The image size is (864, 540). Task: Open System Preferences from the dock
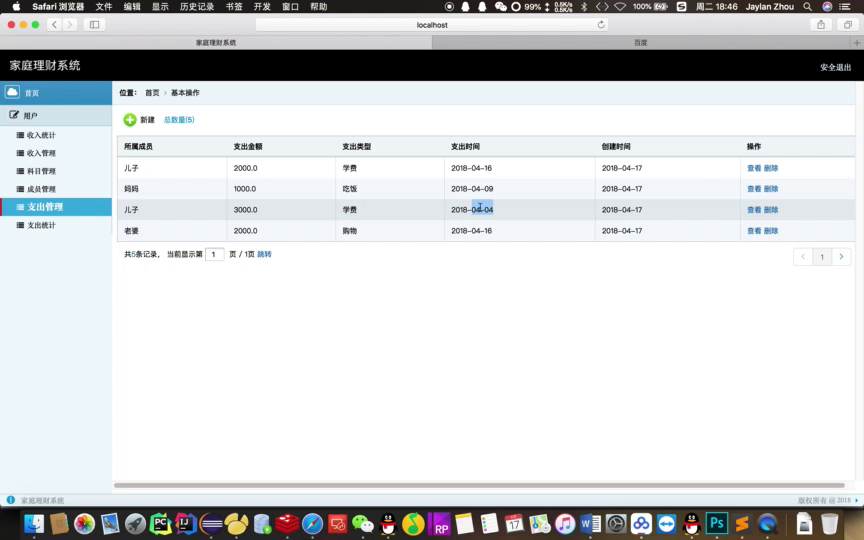(615, 523)
